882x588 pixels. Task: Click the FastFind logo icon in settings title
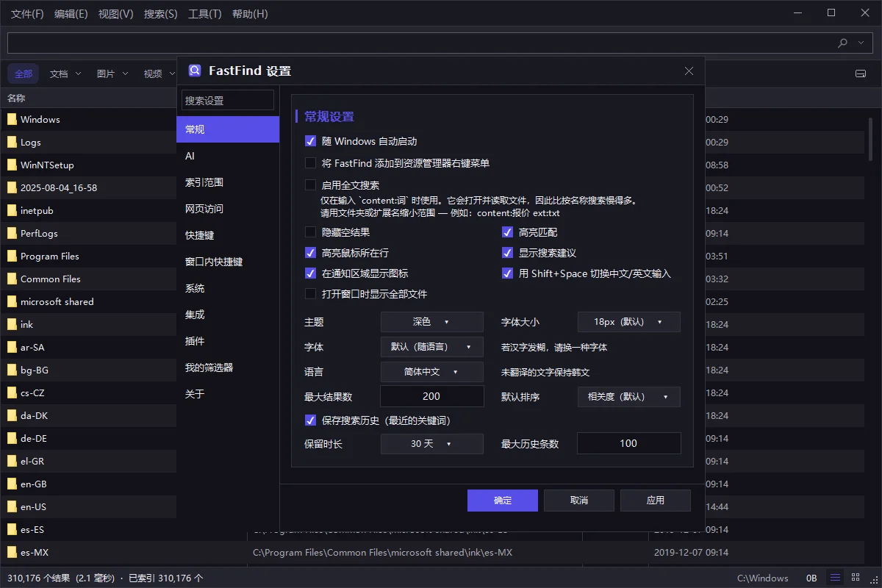(195, 71)
